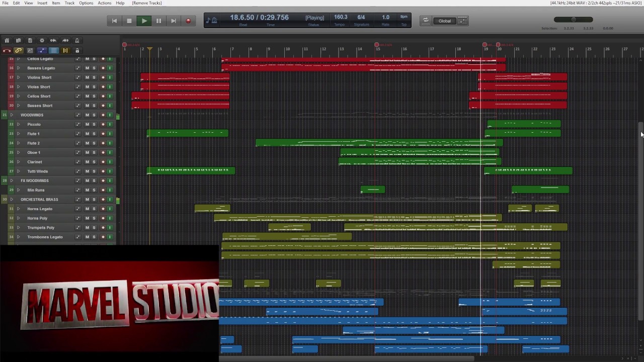Stop playback
Screen dimensions: 644x362
tap(129, 21)
